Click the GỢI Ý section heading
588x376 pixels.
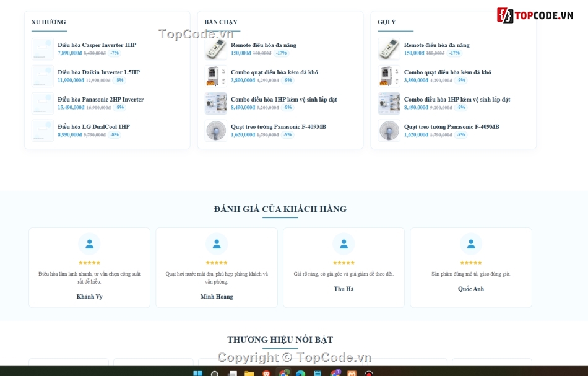[x=387, y=22]
